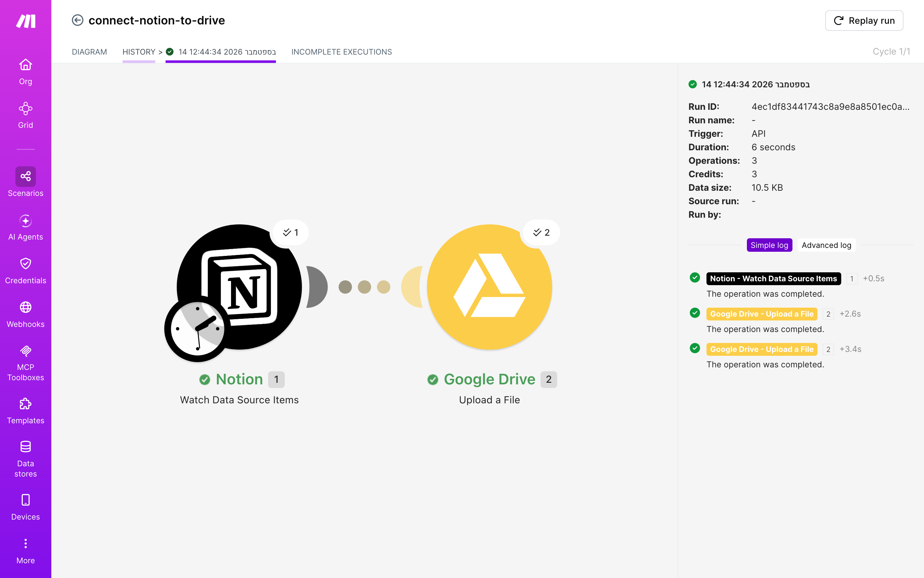Open AI Agents section
924x578 pixels.
[26, 227]
